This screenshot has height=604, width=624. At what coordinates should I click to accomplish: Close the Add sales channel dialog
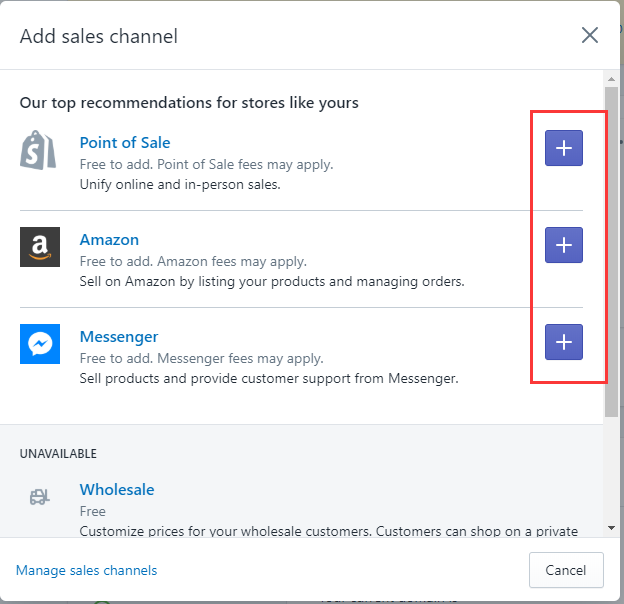pos(590,36)
